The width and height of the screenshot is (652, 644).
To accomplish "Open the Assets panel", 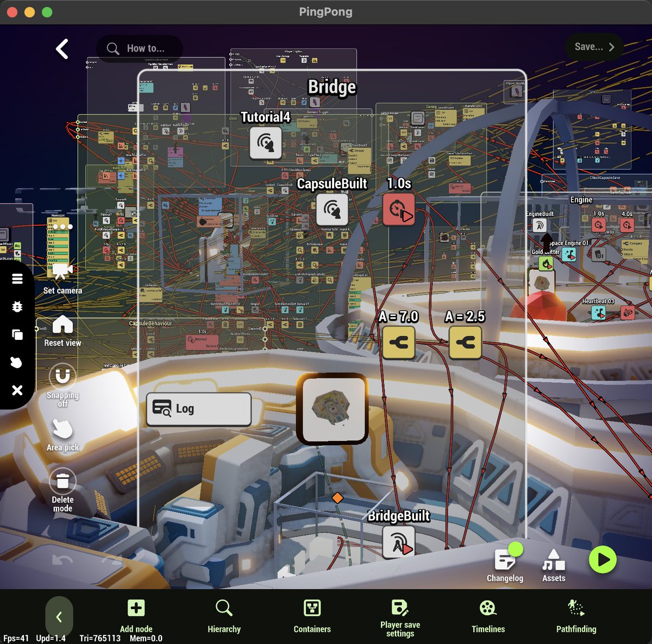I will [x=554, y=565].
